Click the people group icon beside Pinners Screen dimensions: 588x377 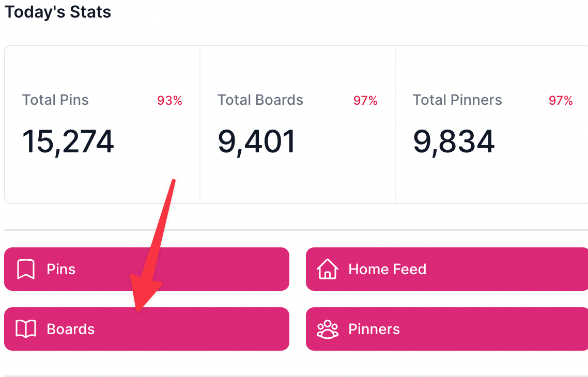click(x=328, y=329)
